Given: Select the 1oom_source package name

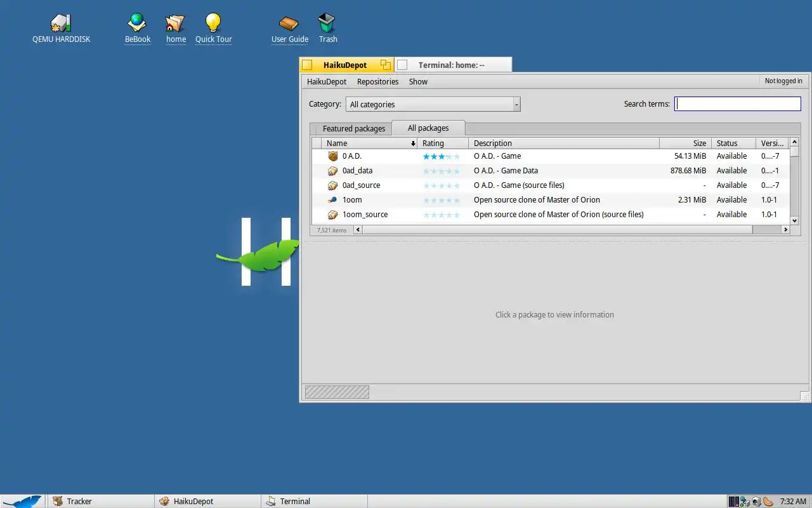Looking at the screenshot, I should [365, 215].
